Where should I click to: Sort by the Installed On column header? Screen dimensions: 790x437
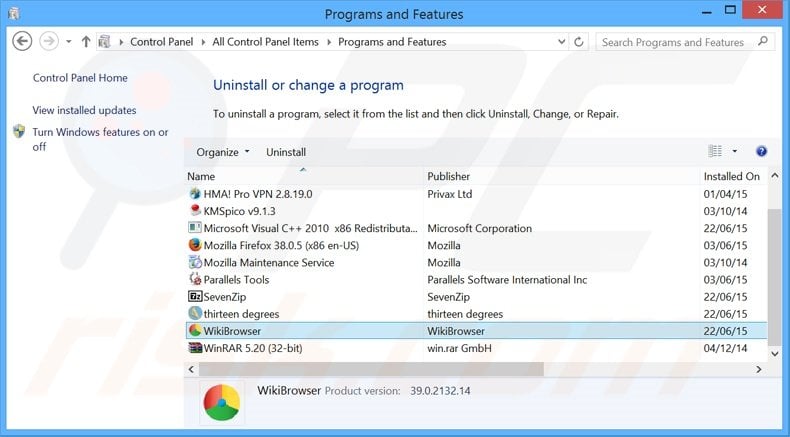pos(733,176)
